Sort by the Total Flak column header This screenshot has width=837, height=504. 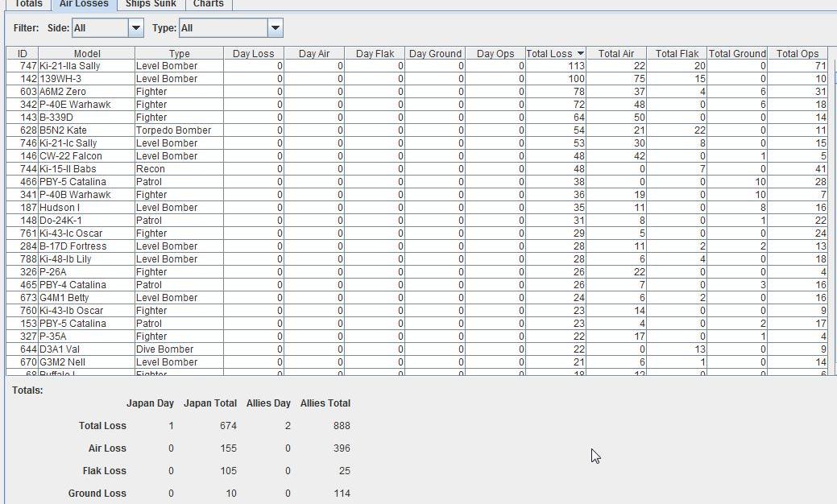click(x=677, y=53)
